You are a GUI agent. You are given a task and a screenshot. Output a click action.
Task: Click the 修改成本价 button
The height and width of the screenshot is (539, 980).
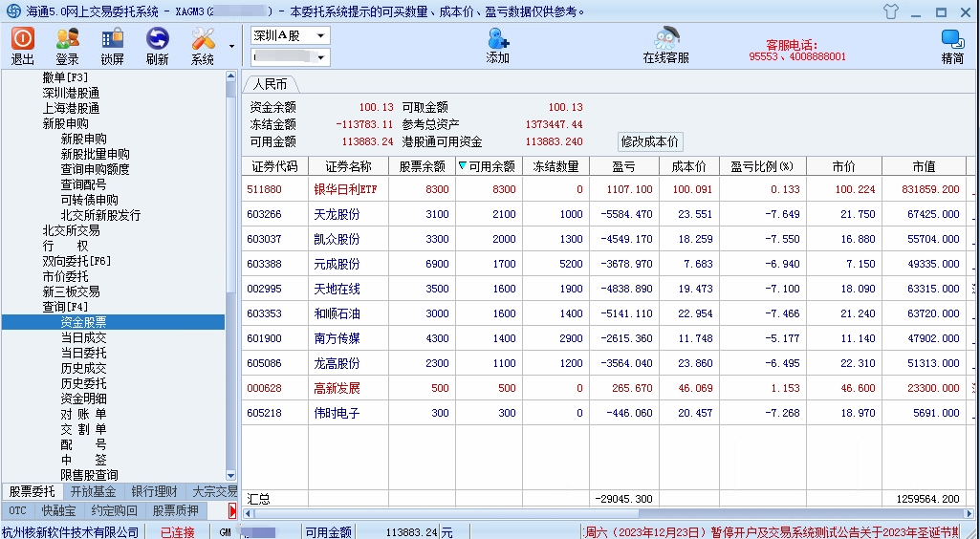pyautogui.click(x=650, y=141)
